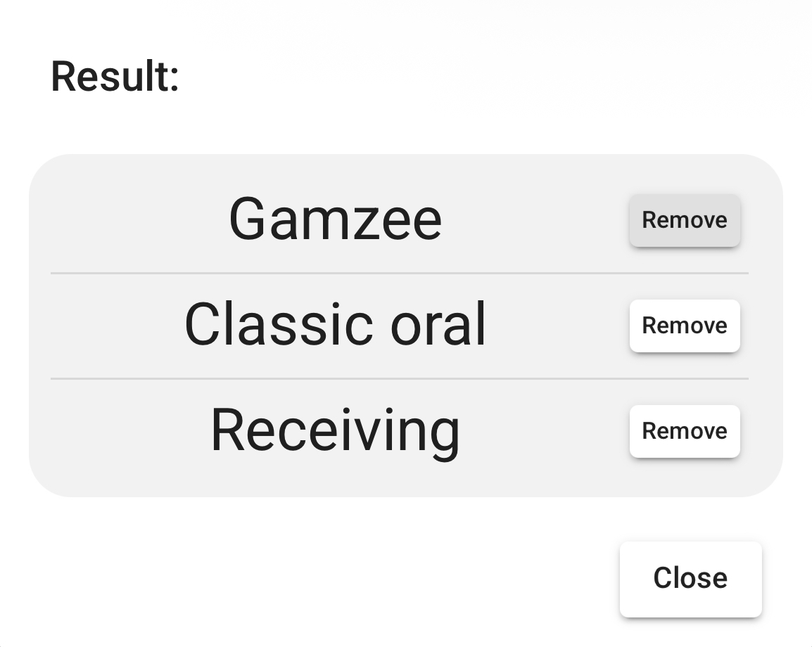The image size is (812, 647).
Task: Dismiss the dialog with the Close button
Action: (690, 579)
